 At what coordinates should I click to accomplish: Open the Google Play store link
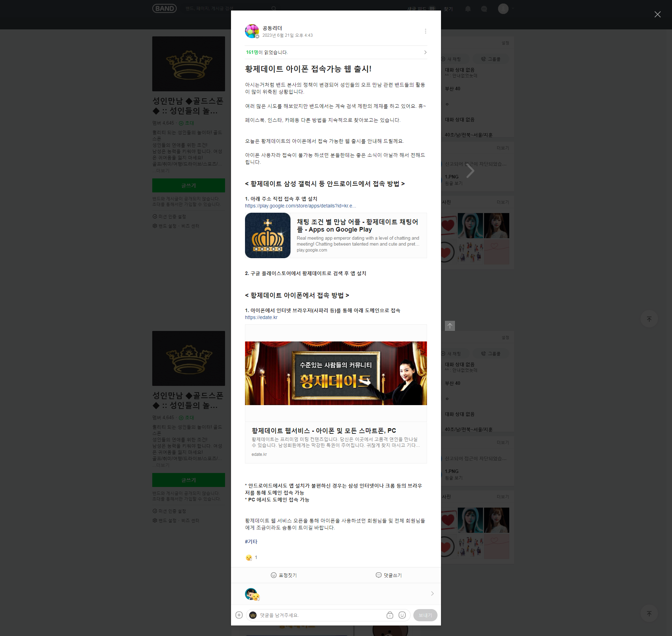[x=300, y=206]
